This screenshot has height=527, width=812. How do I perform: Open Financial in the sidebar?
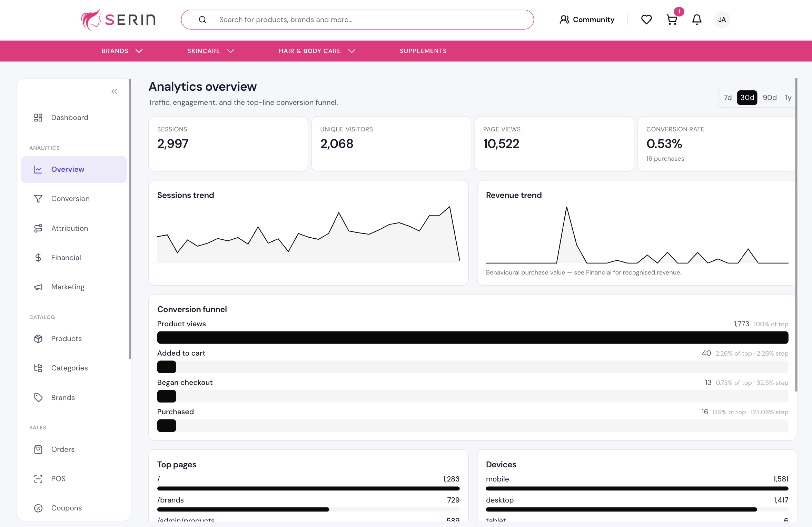pyautogui.click(x=74, y=258)
